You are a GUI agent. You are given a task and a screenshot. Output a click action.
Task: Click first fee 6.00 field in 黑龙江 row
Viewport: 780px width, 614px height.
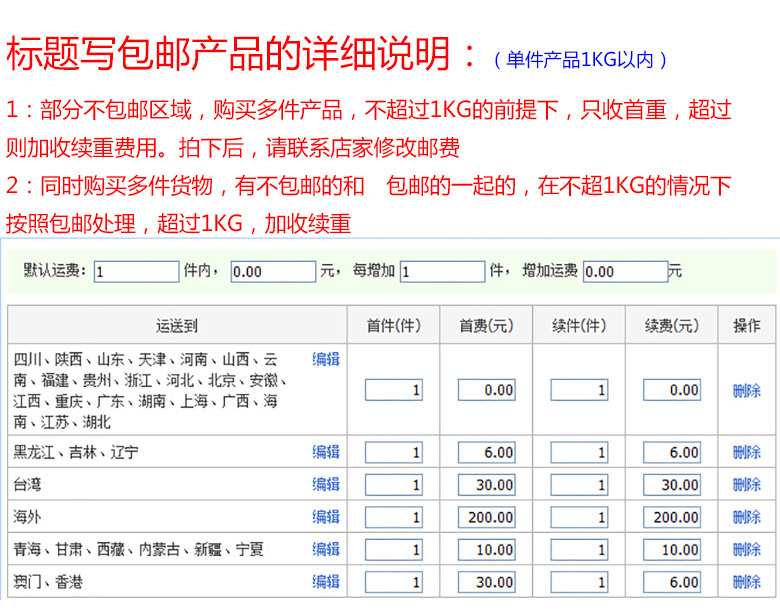click(x=487, y=452)
